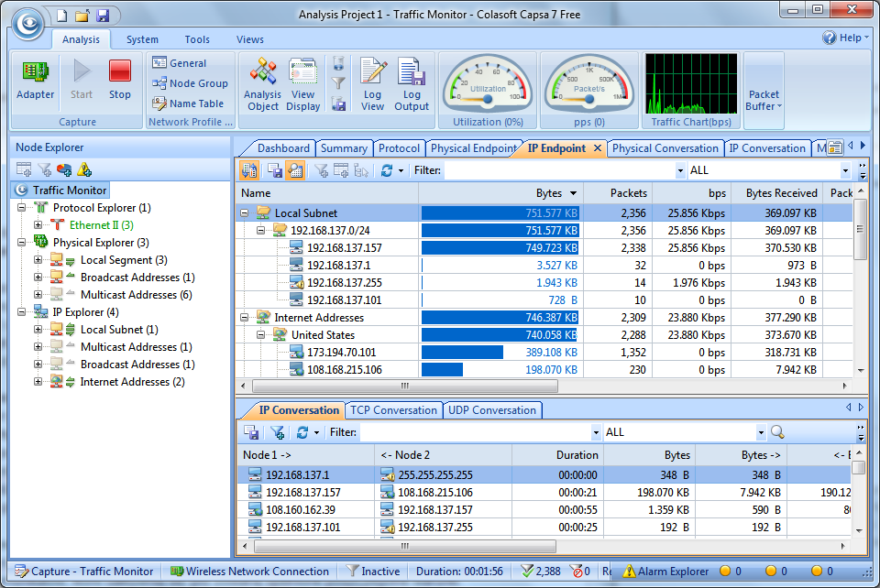
Task: Click the lower Filter input field
Action: click(475, 432)
